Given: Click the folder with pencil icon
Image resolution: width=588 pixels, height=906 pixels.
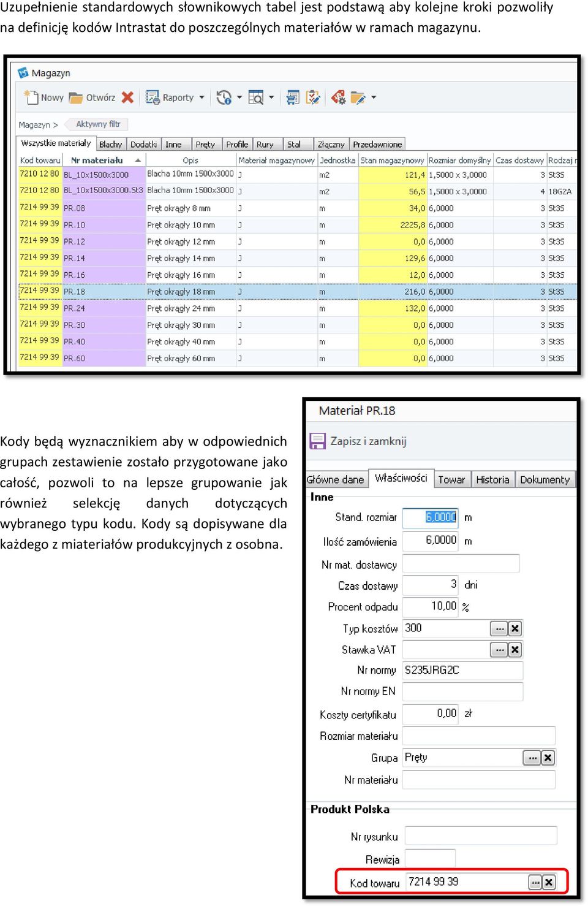Looking at the screenshot, I should [358, 97].
